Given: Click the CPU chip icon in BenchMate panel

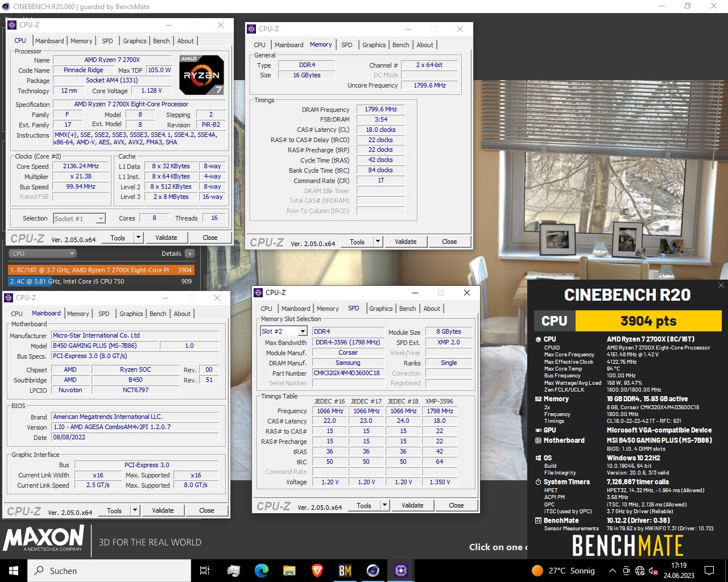Looking at the screenshot, I should click(x=538, y=339).
